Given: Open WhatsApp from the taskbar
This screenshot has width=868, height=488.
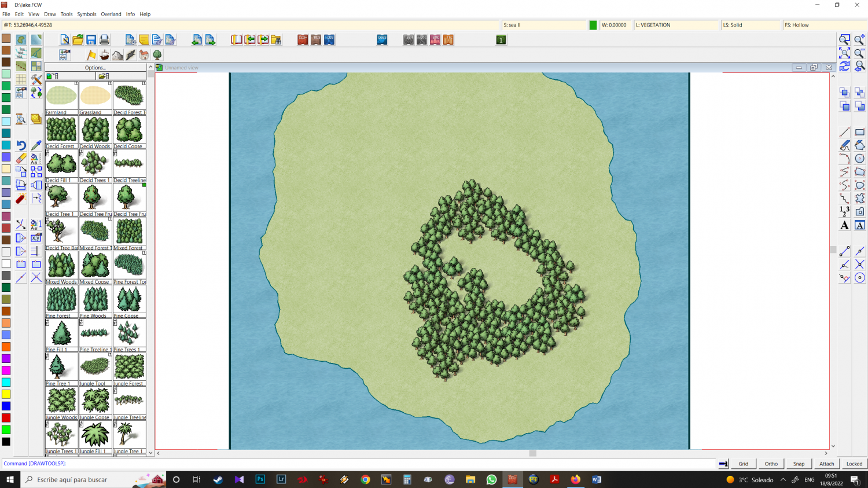Looking at the screenshot, I should [x=491, y=479].
